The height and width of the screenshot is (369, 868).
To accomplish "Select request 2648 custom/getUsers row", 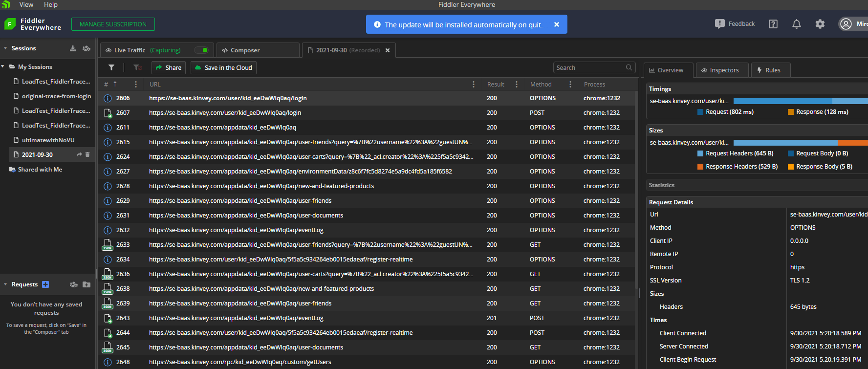I will 368,362.
